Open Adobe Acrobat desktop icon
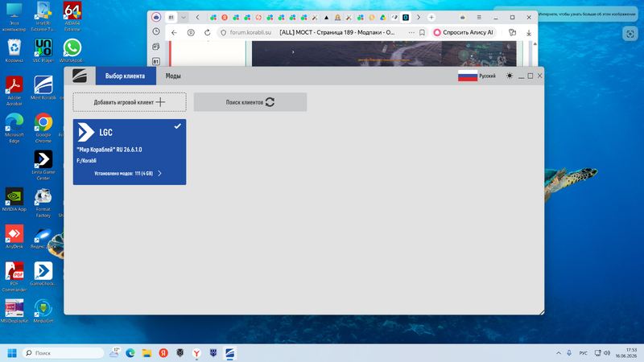Screen dimensions: 644x362 tap(14, 91)
